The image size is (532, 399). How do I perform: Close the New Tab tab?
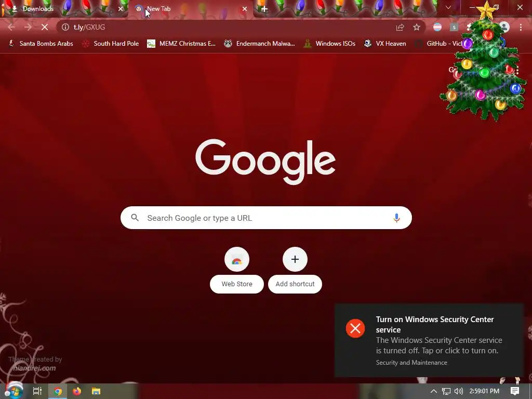[245, 9]
